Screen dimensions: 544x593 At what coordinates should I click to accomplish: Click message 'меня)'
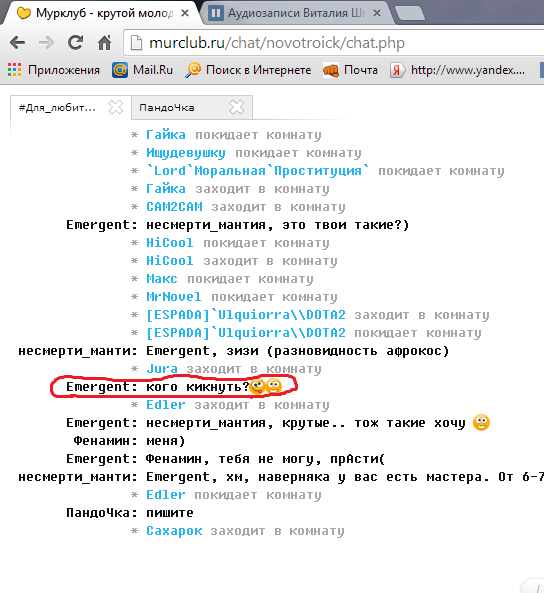pyautogui.click(x=165, y=441)
